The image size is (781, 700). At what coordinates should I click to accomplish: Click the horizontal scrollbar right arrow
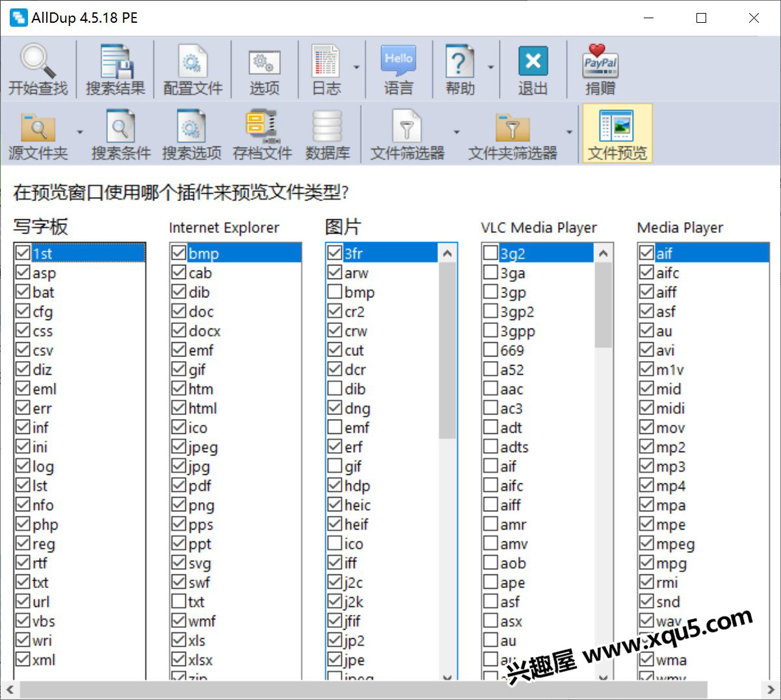(x=771, y=690)
